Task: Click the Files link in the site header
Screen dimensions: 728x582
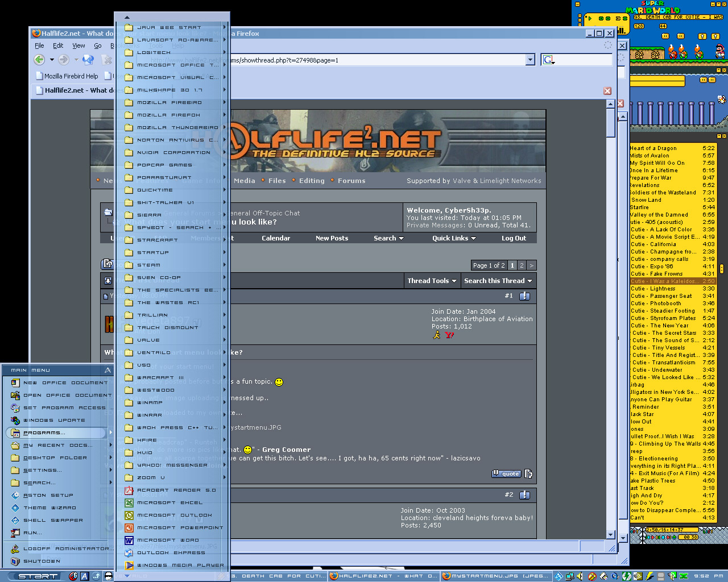Action: pyautogui.click(x=277, y=181)
